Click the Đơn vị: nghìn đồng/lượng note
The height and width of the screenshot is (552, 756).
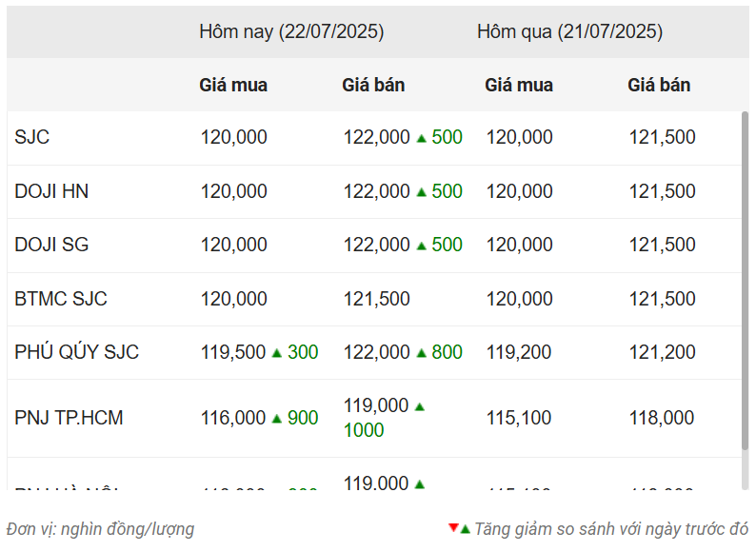pos(100,528)
